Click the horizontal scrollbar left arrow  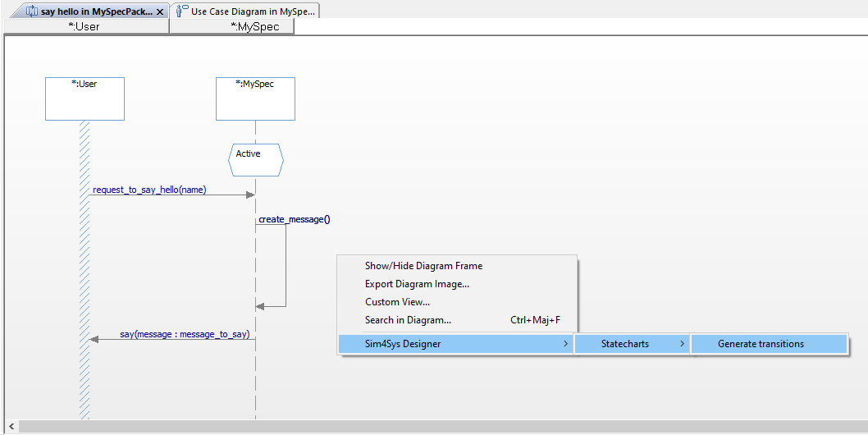(x=11, y=427)
